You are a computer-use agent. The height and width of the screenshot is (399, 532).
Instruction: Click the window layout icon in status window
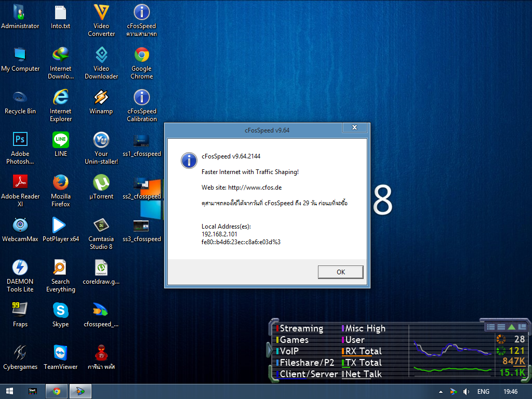522,327
